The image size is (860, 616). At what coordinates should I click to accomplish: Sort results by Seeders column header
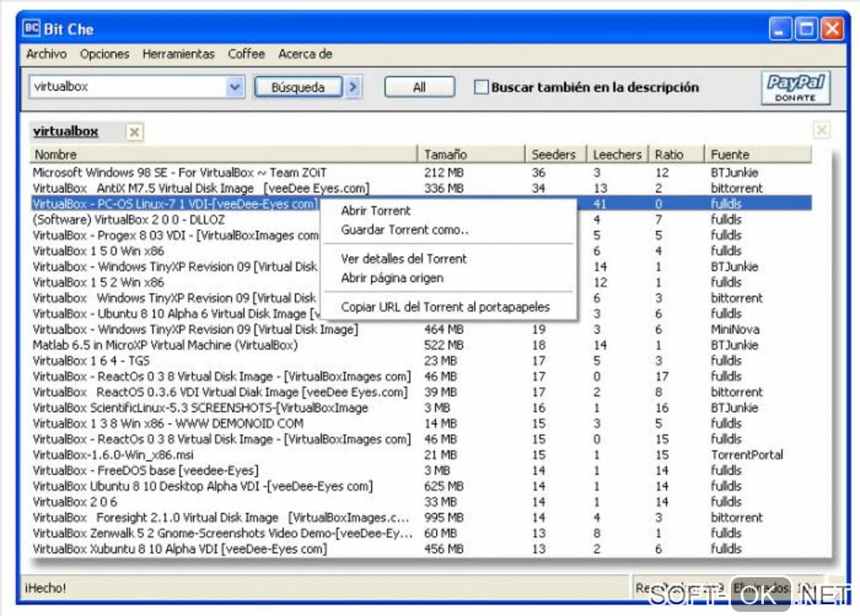(x=556, y=154)
